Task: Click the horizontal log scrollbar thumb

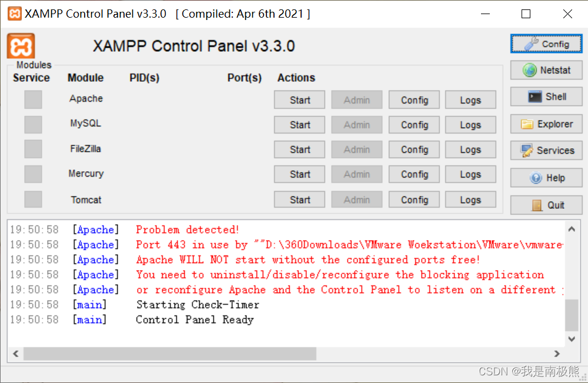Action: point(170,354)
